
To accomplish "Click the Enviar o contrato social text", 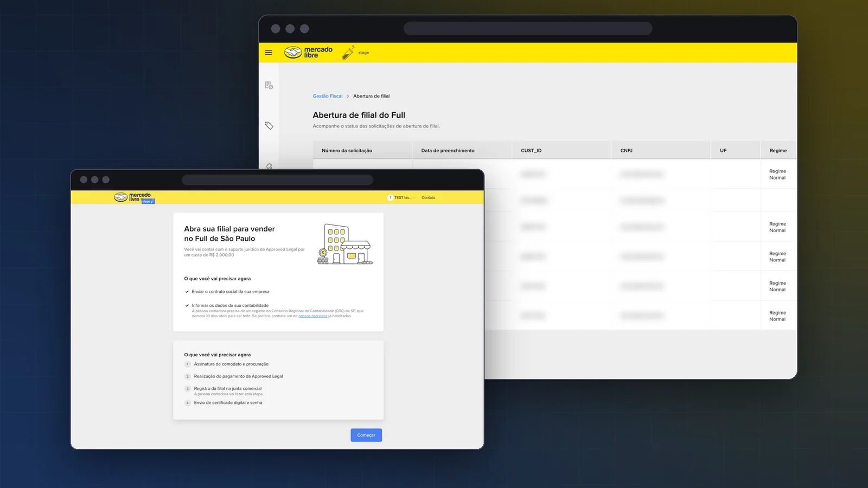I will [231, 292].
